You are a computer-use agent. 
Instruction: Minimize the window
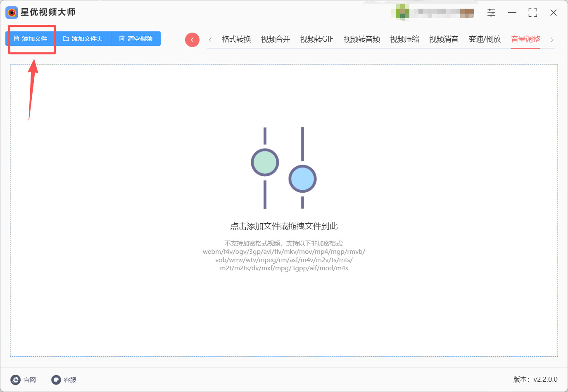[x=512, y=13]
